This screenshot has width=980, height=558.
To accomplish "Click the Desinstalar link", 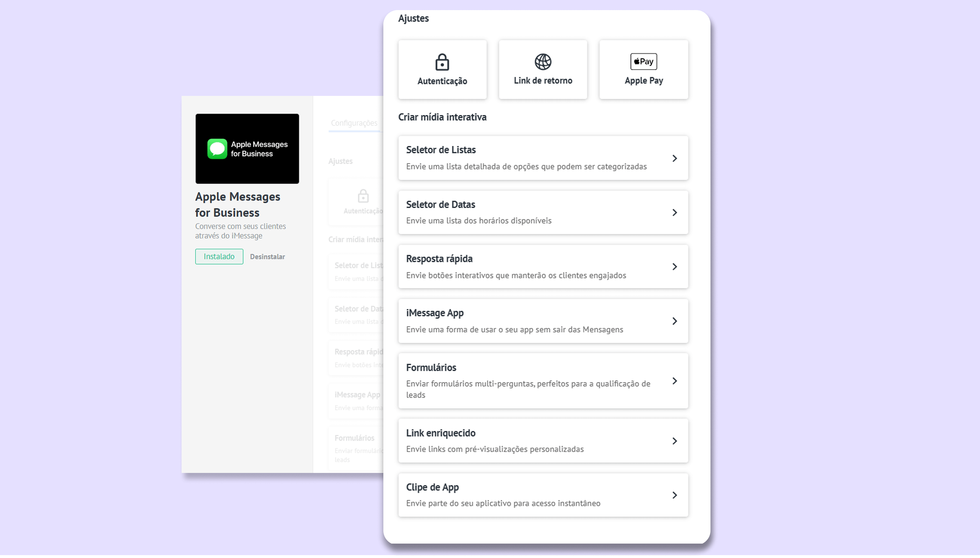I will coord(267,257).
